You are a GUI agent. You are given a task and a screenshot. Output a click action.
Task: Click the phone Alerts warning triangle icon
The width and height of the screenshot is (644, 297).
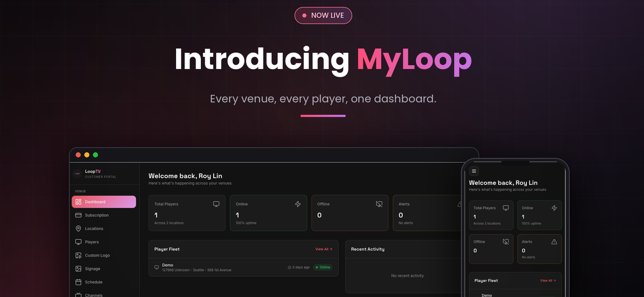[x=554, y=241]
